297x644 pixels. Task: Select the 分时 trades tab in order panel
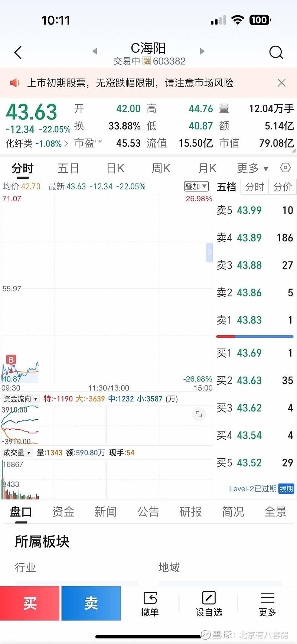(255, 187)
